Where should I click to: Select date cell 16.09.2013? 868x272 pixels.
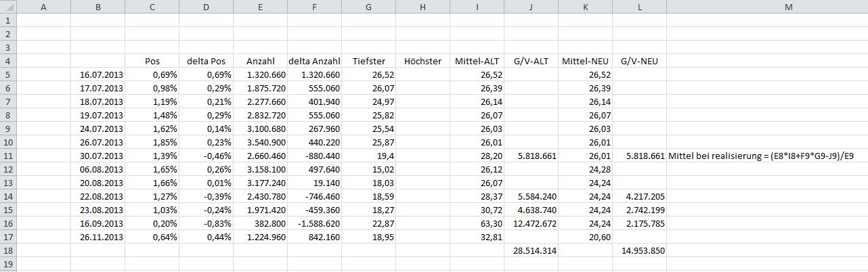[x=97, y=223]
